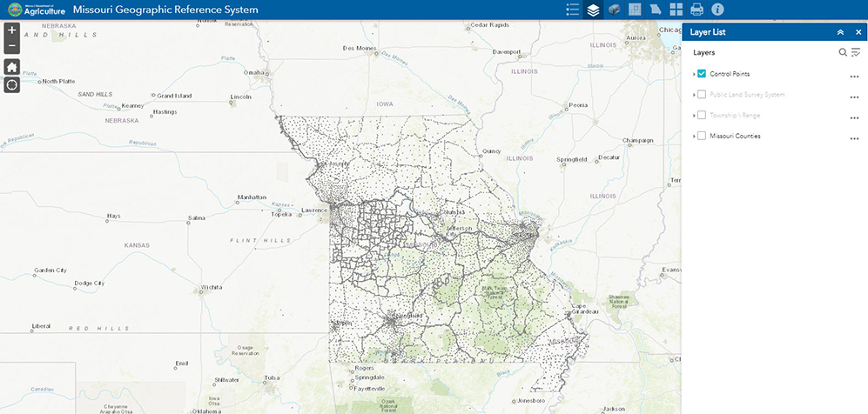Click the My Location button
This screenshot has width=868, height=414.
[11, 84]
